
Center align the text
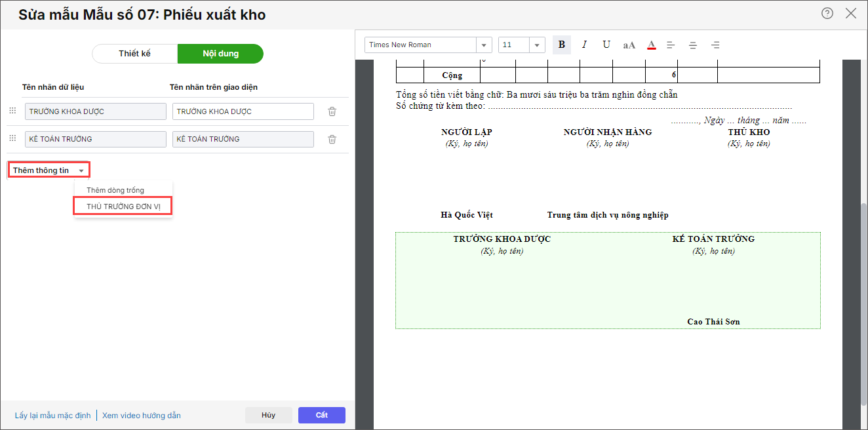(x=693, y=45)
